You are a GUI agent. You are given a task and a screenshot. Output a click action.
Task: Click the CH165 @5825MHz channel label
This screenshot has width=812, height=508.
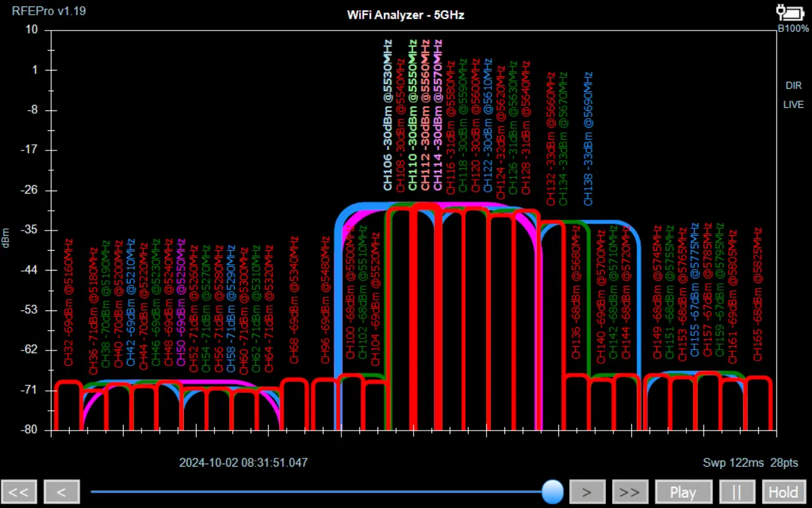[757, 295]
